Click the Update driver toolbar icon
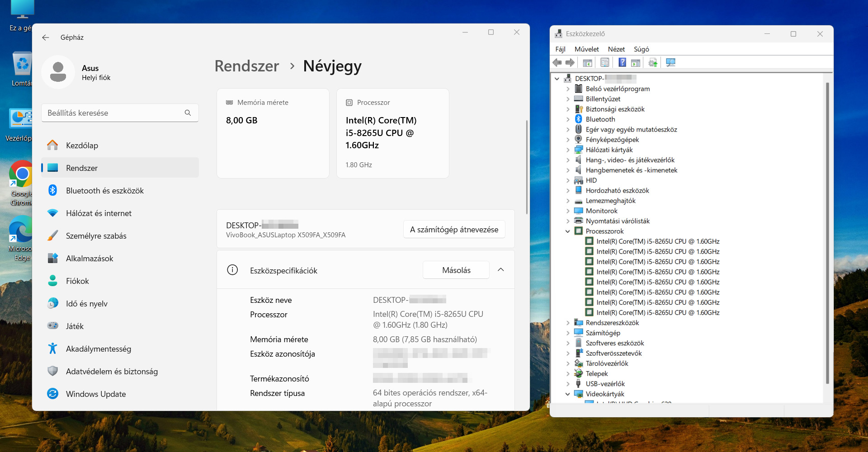This screenshot has height=452, width=868. click(x=653, y=63)
